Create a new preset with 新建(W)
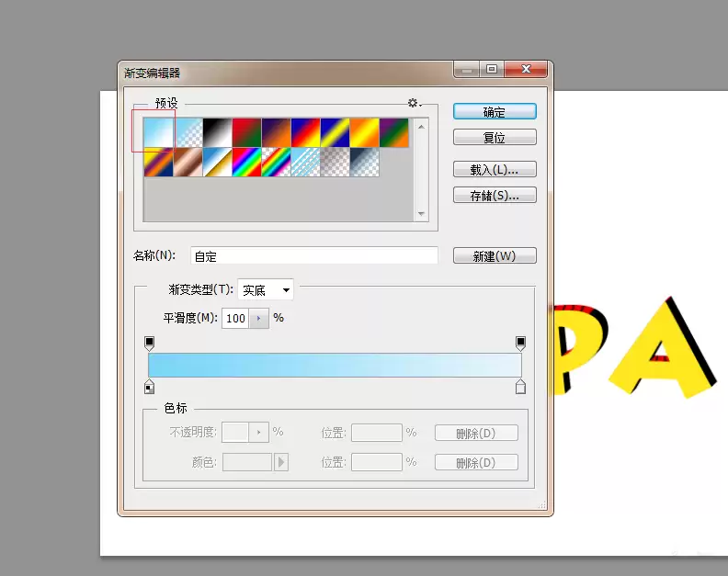728x576 pixels. point(495,255)
